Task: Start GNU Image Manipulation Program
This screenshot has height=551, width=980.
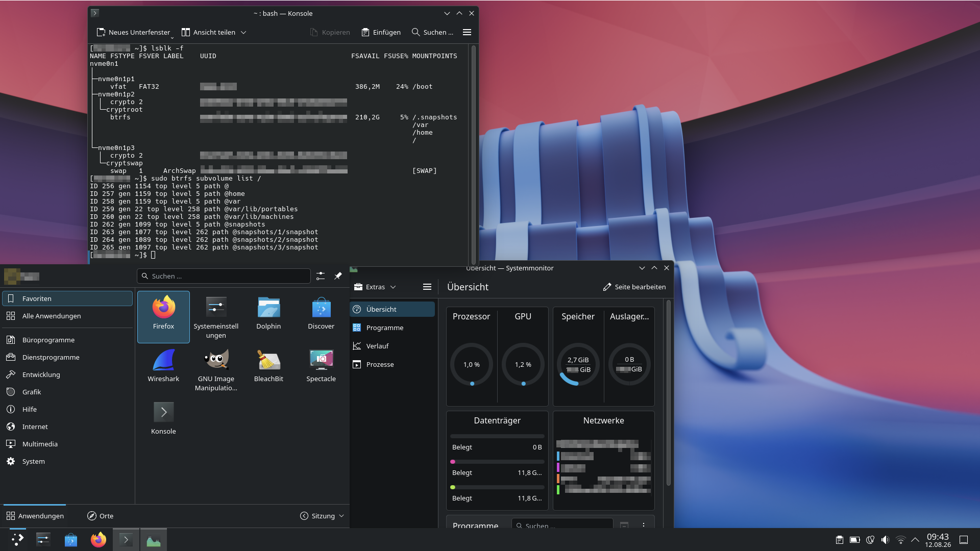Action: [216, 369]
